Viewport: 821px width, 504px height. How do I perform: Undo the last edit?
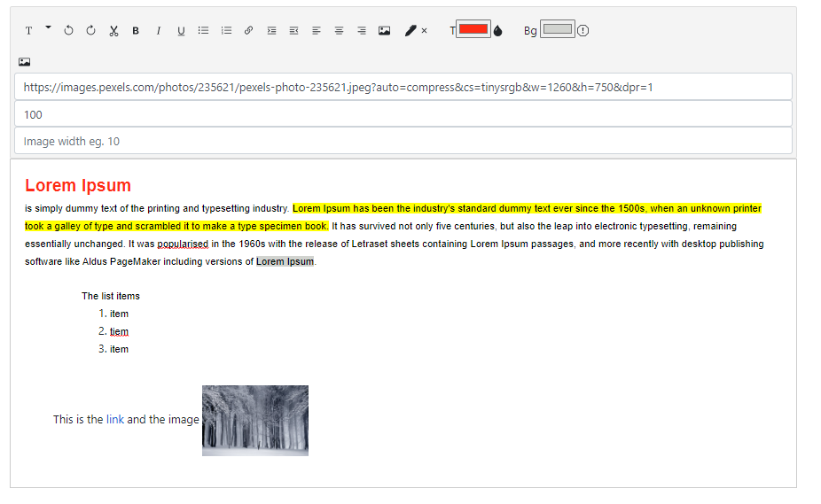tap(68, 31)
